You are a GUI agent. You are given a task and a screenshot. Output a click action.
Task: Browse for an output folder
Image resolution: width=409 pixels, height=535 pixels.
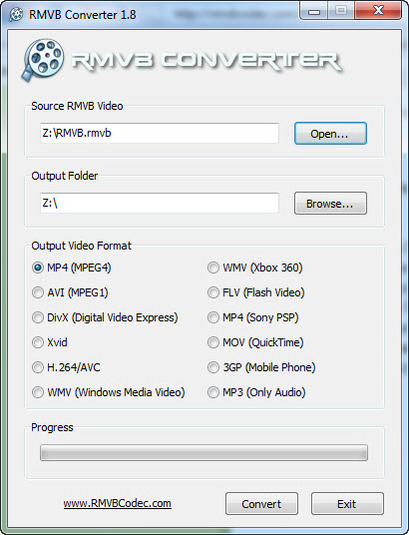point(330,203)
